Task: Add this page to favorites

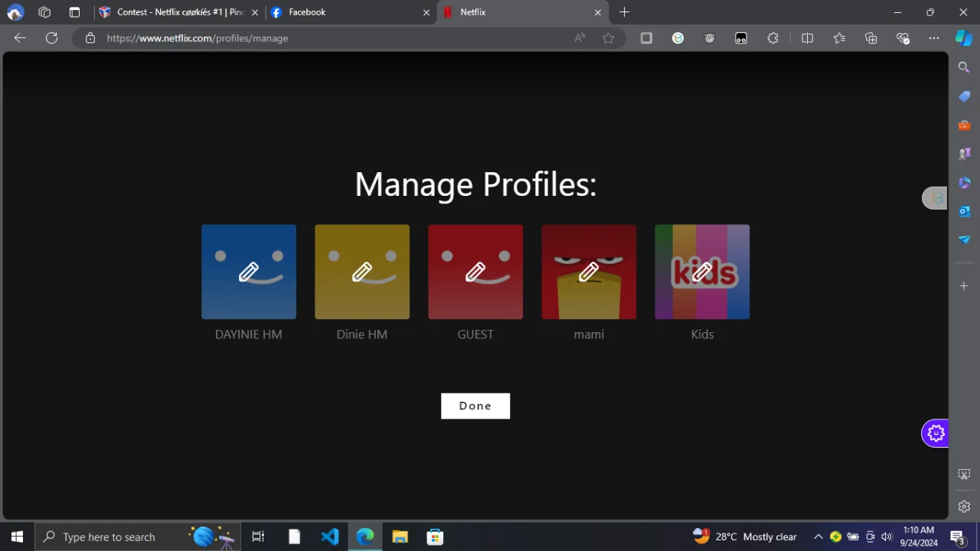Action: click(x=608, y=38)
